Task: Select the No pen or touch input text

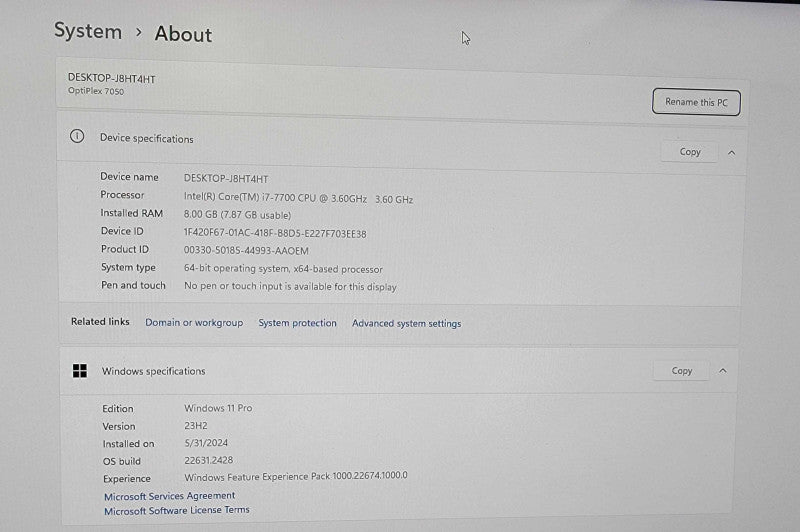Action: point(290,286)
